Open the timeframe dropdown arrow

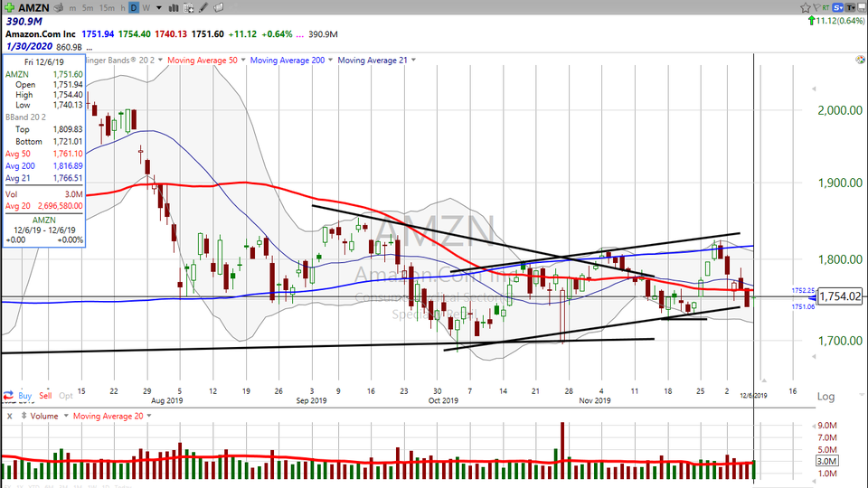pos(159,8)
